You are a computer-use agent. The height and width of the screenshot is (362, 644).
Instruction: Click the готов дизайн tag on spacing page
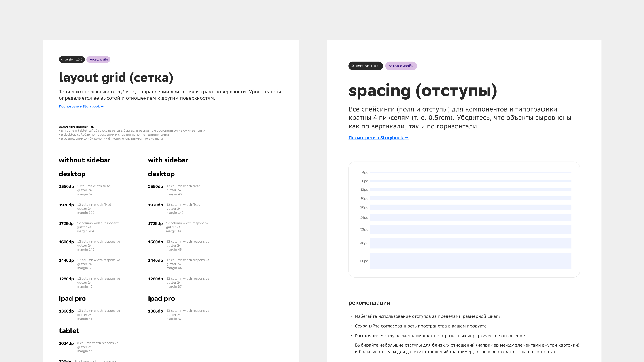401,66
